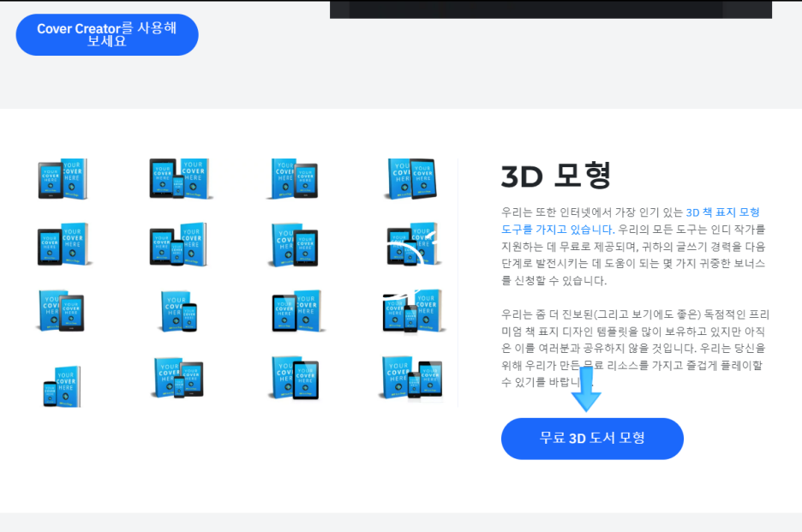Choose mockup showing only book with phone in front

(x=179, y=312)
